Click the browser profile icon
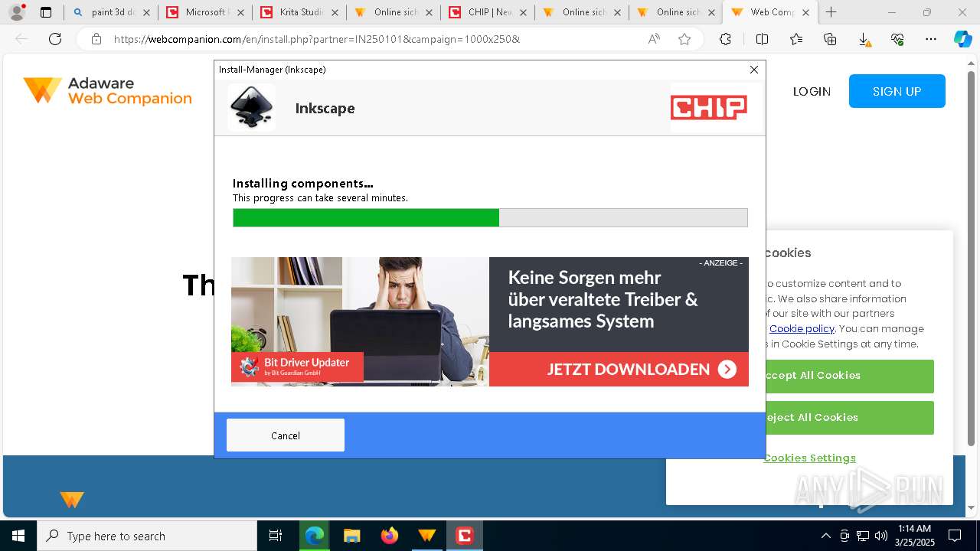Screen dimensions: 980x551 17,12
